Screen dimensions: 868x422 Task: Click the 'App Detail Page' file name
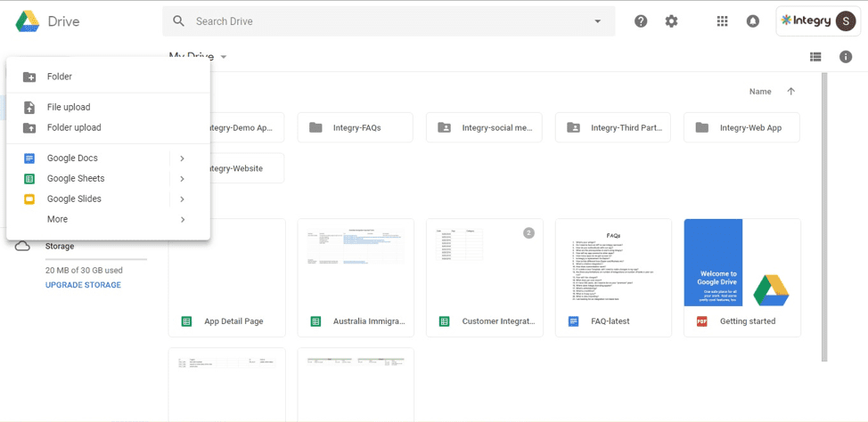(x=233, y=321)
